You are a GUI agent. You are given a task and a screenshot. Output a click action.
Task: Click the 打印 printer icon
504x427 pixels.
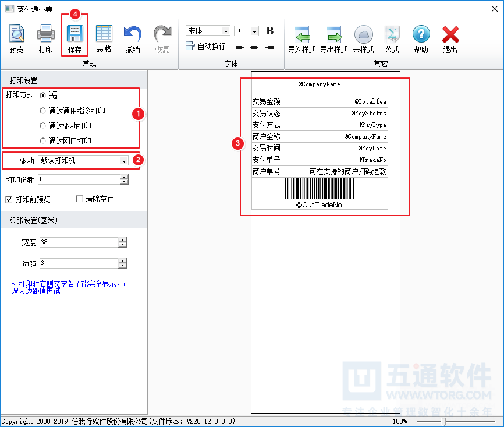pyautogui.click(x=45, y=39)
